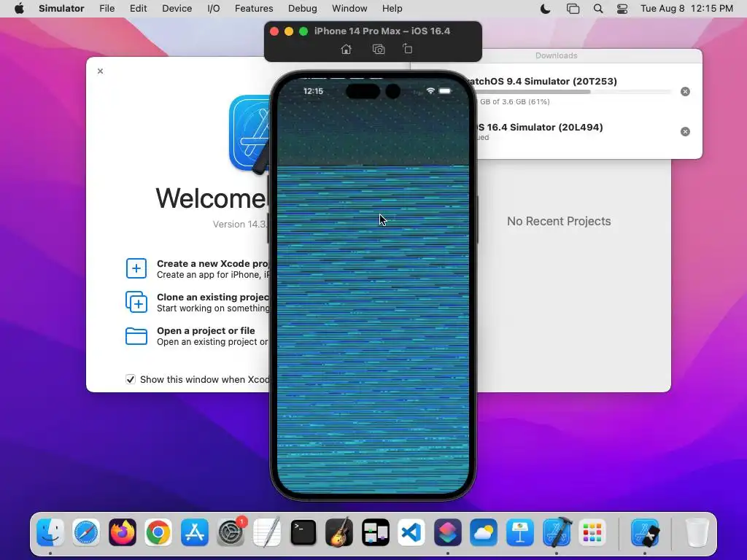Click the simulated iPhone screen
The image size is (747, 560).
pyautogui.click(x=373, y=286)
